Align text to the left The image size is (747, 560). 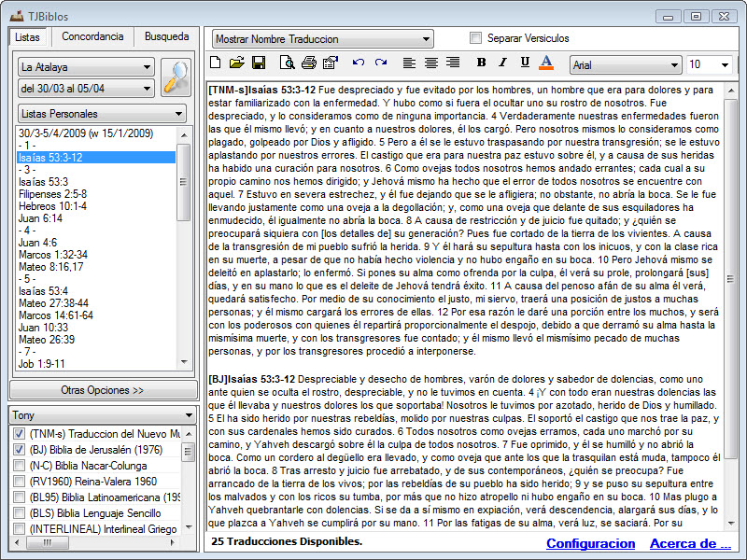(409, 63)
